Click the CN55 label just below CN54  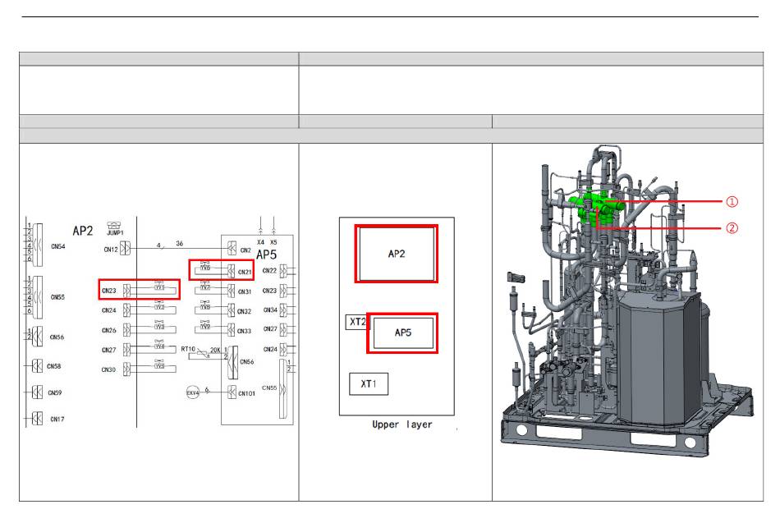click(57, 297)
